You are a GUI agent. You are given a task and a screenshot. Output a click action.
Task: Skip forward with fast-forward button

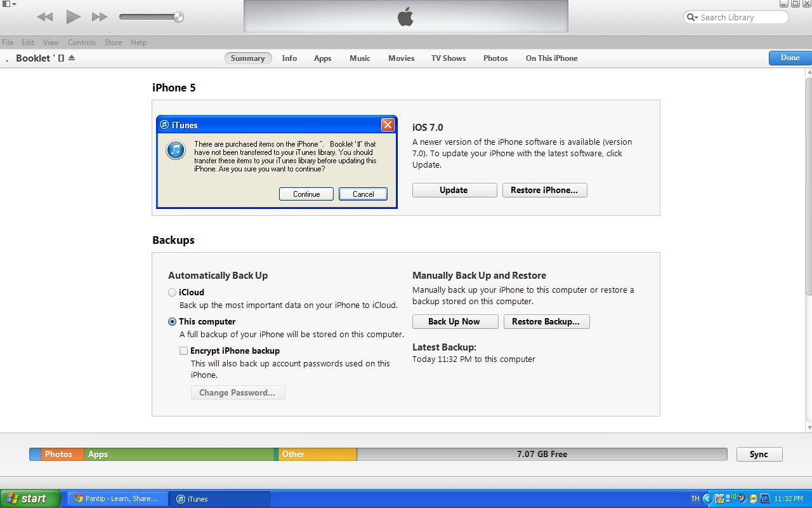(100, 17)
